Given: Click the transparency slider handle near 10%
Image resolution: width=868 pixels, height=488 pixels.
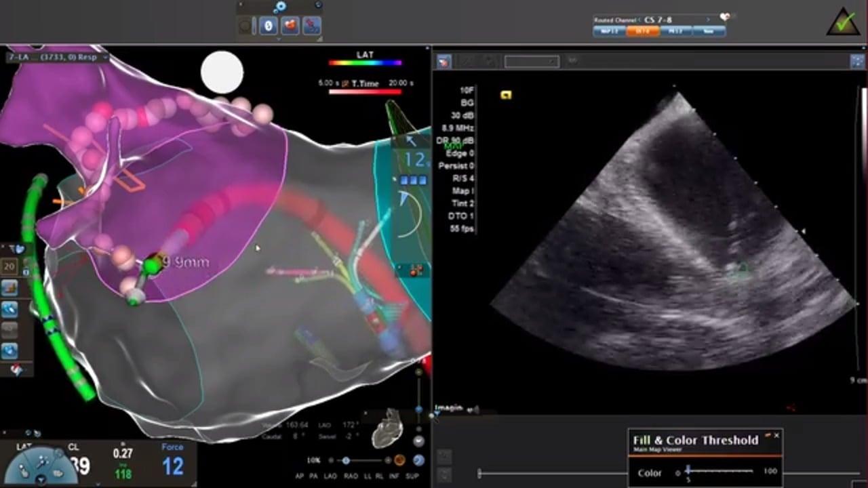Looking at the screenshot, I should tap(346, 460).
